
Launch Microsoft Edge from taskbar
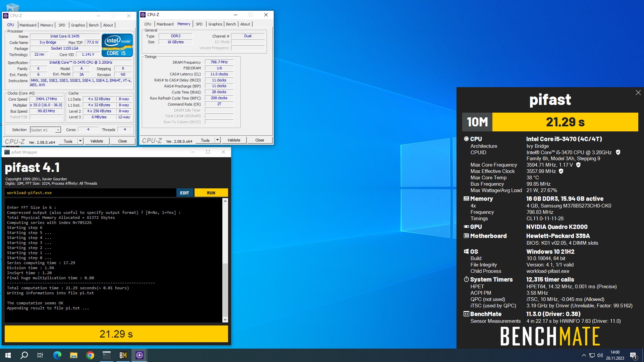coord(57,355)
